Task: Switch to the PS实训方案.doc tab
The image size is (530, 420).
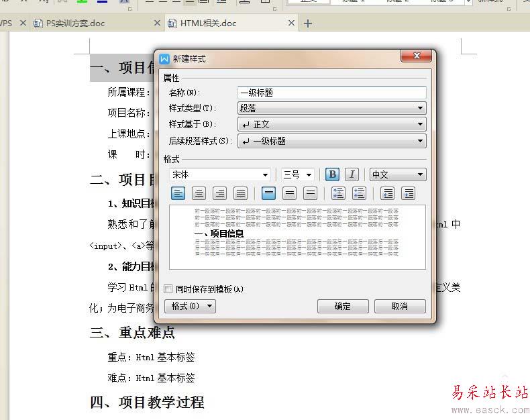Action: tap(96, 23)
